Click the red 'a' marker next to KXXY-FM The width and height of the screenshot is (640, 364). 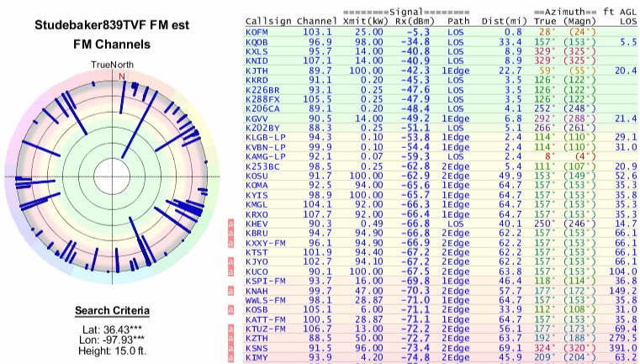pos(231,243)
